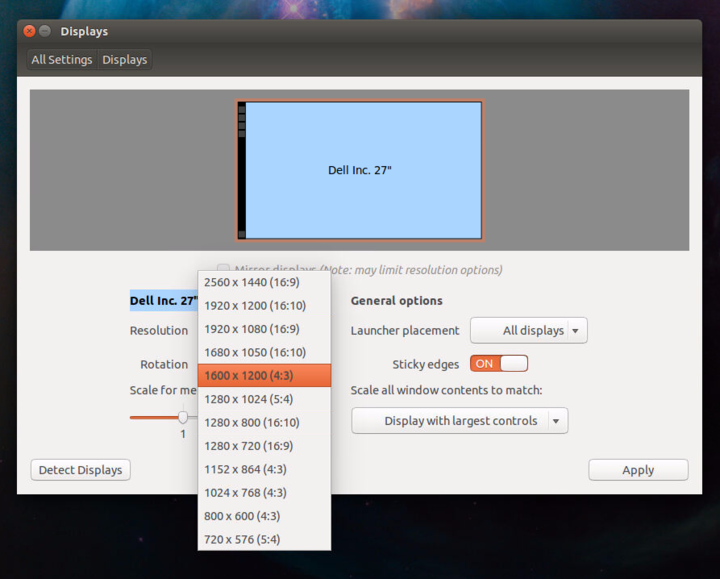The height and width of the screenshot is (579, 720).
Task: Toggle the Sticky edges switch
Action: click(x=499, y=364)
